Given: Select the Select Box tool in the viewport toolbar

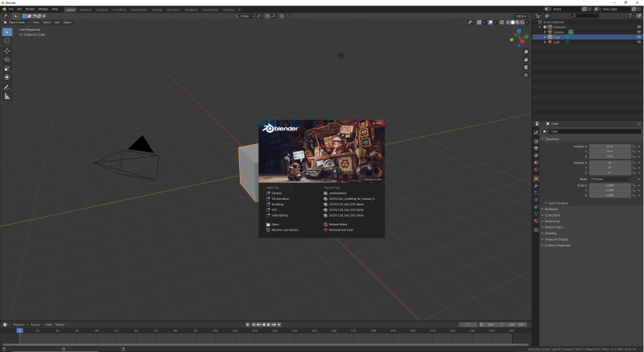Looking at the screenshot, I should click(x=7, y=32).
